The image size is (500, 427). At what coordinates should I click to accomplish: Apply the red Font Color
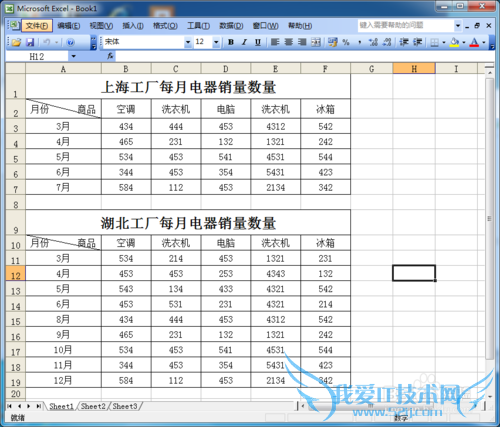(x=474, y=42)
